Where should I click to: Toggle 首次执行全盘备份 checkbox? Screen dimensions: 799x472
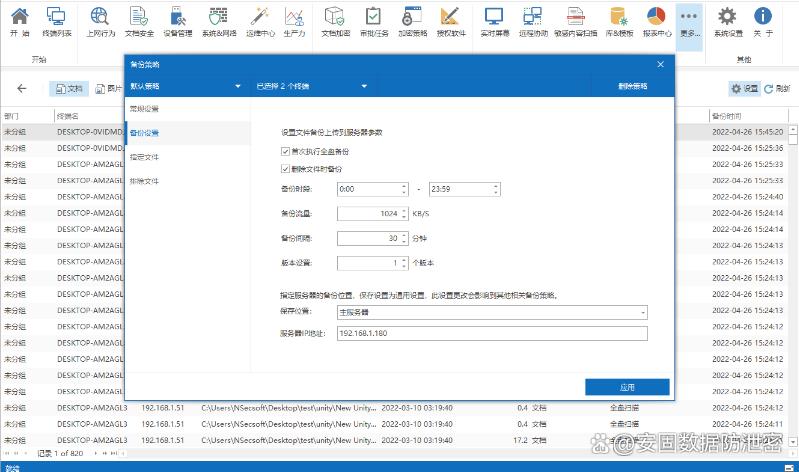[x=286, y=150]
